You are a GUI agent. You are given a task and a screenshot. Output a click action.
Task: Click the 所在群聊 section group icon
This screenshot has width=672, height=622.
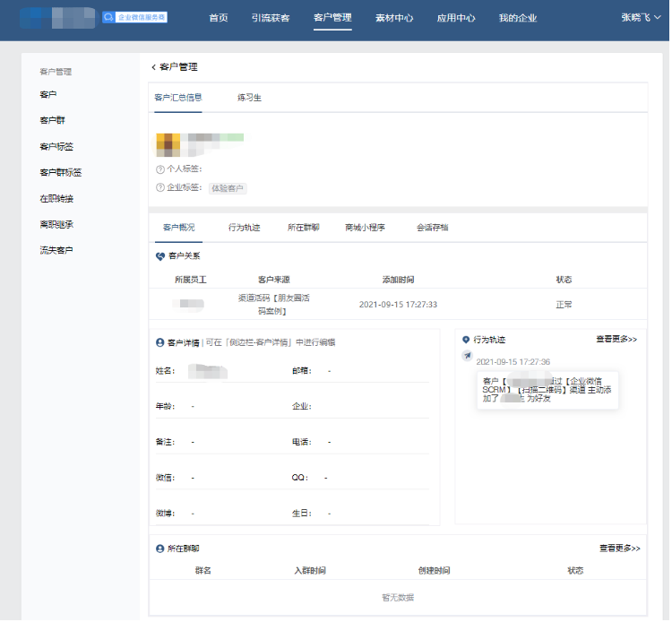point(160,548)
